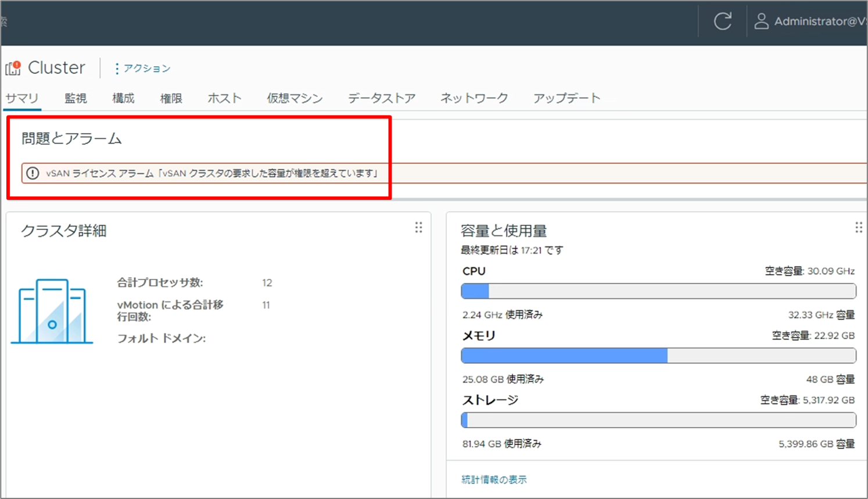The width and height of the screenshot is (868, 499).
Task: Switch to the 仮想マシン tab
Action: (295, 98)
